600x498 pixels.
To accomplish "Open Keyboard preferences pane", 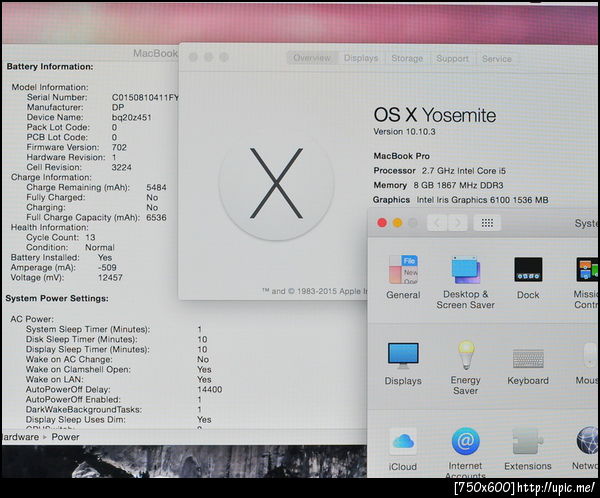I will 528,366.
